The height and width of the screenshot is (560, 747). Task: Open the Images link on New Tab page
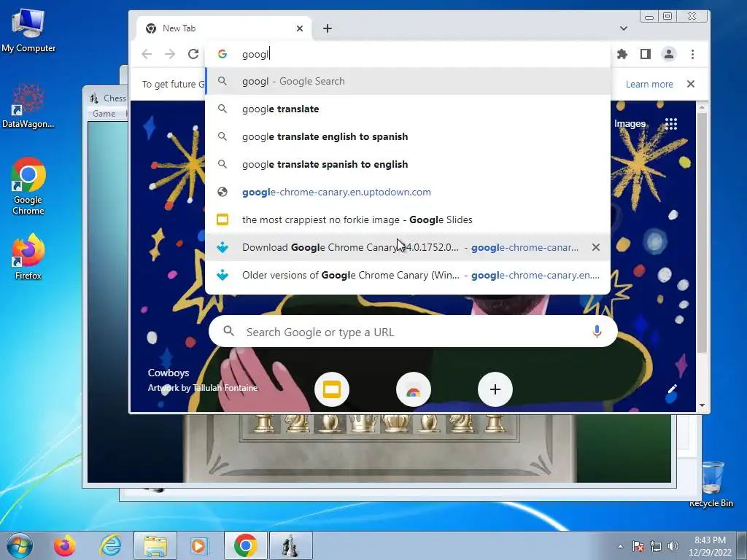(x=630, y=124)
